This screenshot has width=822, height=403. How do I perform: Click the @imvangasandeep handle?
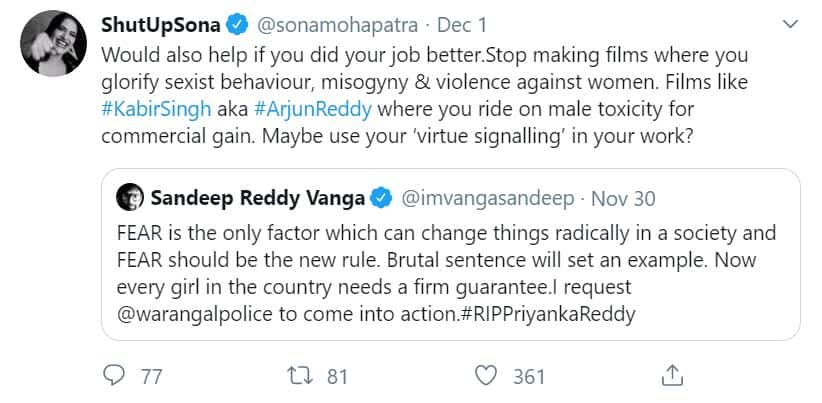coord(488,199)
